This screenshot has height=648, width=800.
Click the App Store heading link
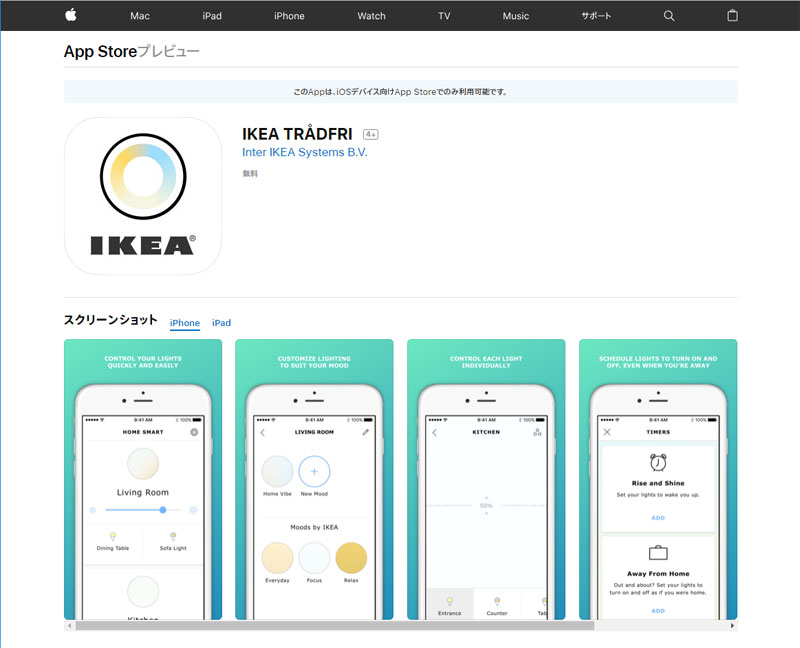click(x=101, y=51)
